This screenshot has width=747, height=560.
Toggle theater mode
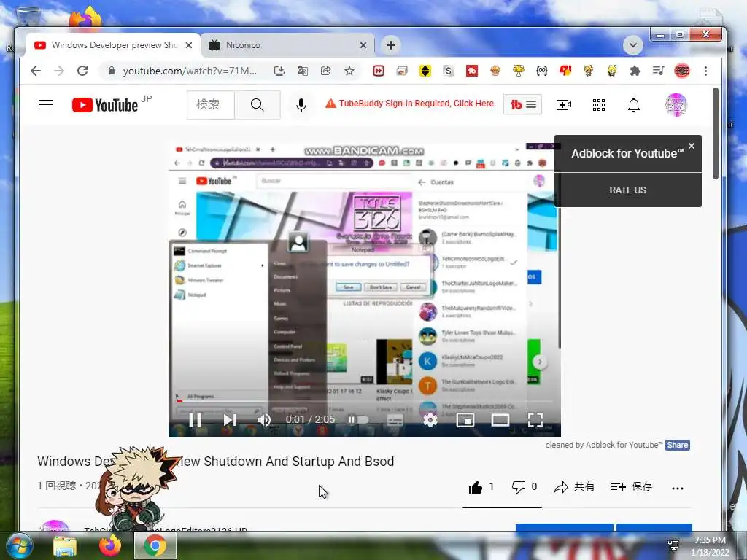[x=500, y=419]
